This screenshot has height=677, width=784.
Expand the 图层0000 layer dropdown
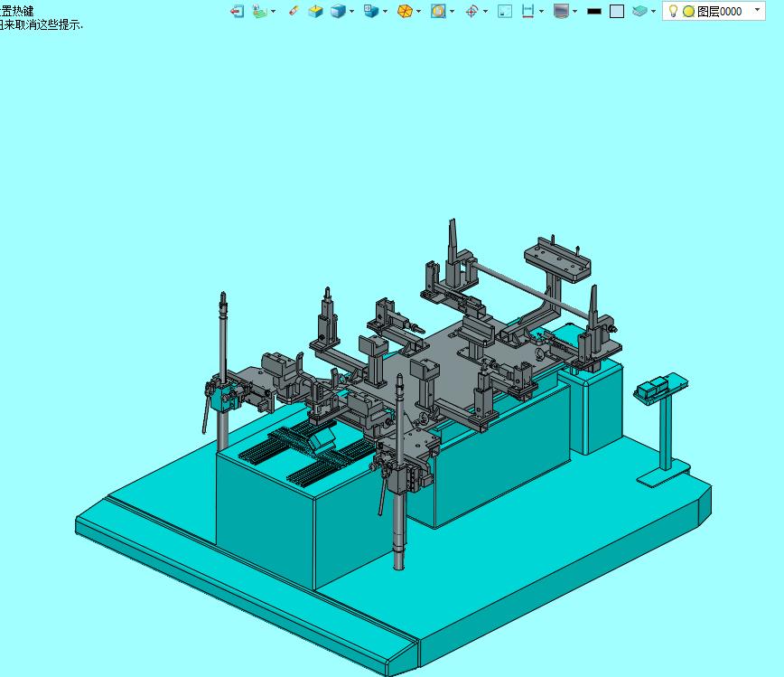(757, 10)
